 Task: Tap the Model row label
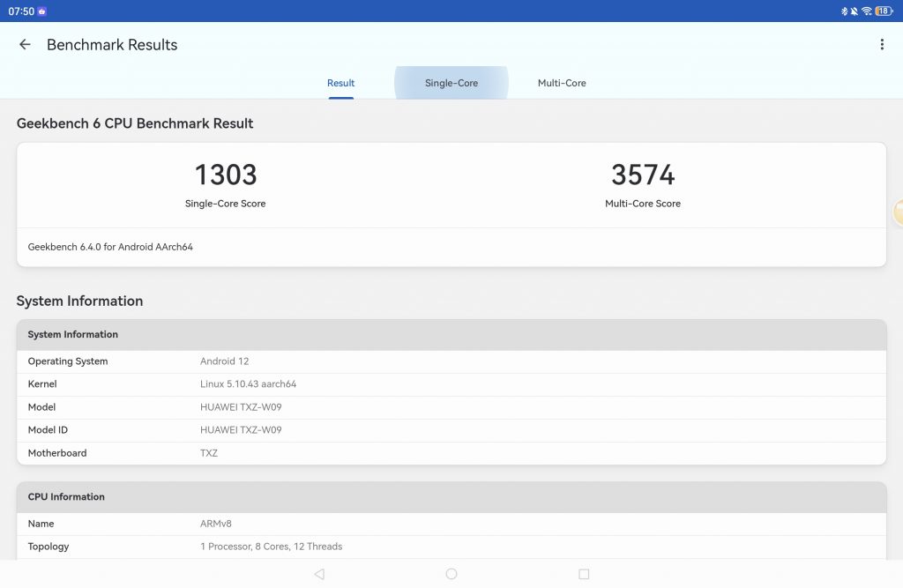(x=41, y=407)
